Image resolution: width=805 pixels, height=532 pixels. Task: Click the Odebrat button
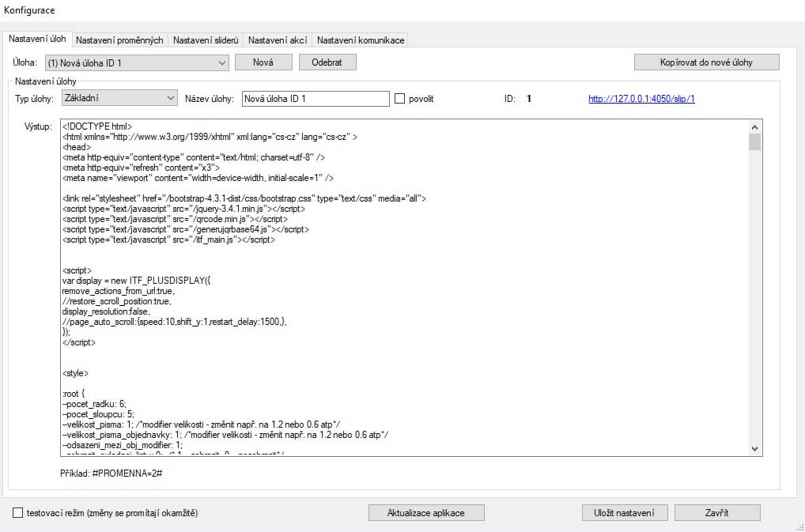327,62
